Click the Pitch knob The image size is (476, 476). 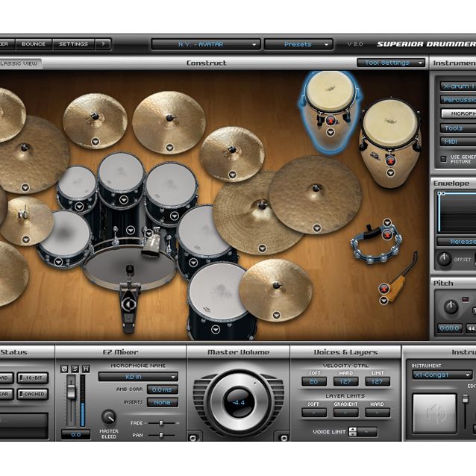pos(451,307)
